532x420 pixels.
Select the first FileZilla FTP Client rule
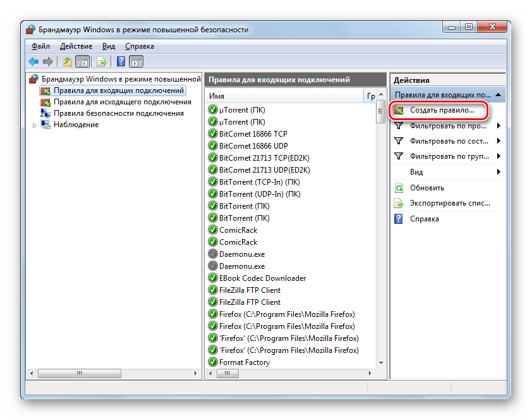click(x=250, y=290)
